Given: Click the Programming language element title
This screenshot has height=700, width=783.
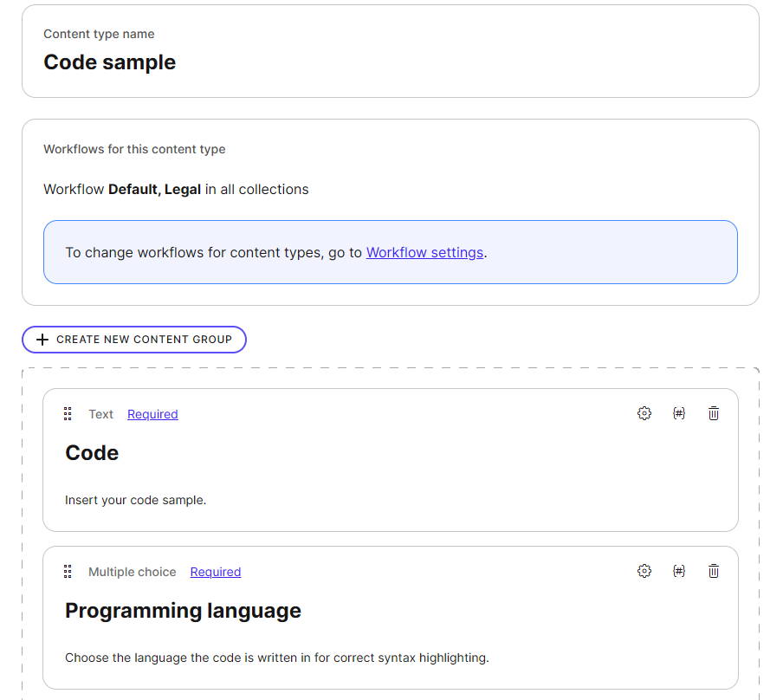Looking at the screenshot, I should tap(183, 610).
